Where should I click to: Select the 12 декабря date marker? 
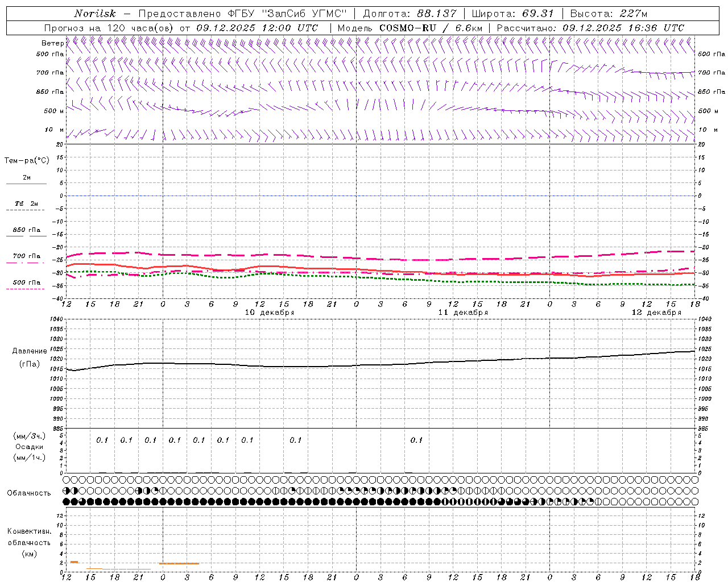coord(656,313)
